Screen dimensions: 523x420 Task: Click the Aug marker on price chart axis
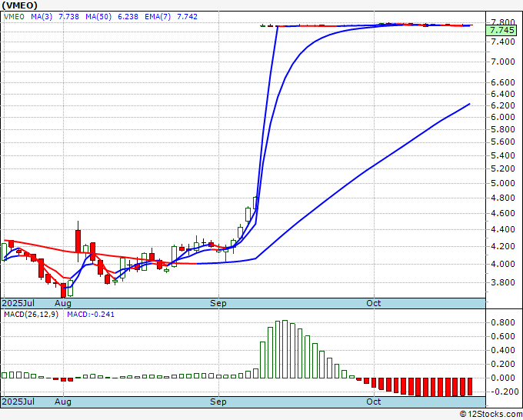[x=63, y=302]
